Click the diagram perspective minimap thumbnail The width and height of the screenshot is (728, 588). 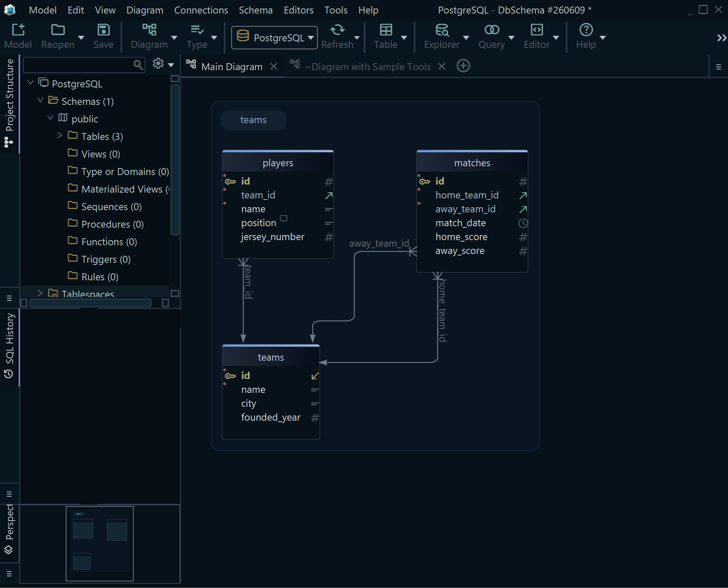[x=99, y=543]
